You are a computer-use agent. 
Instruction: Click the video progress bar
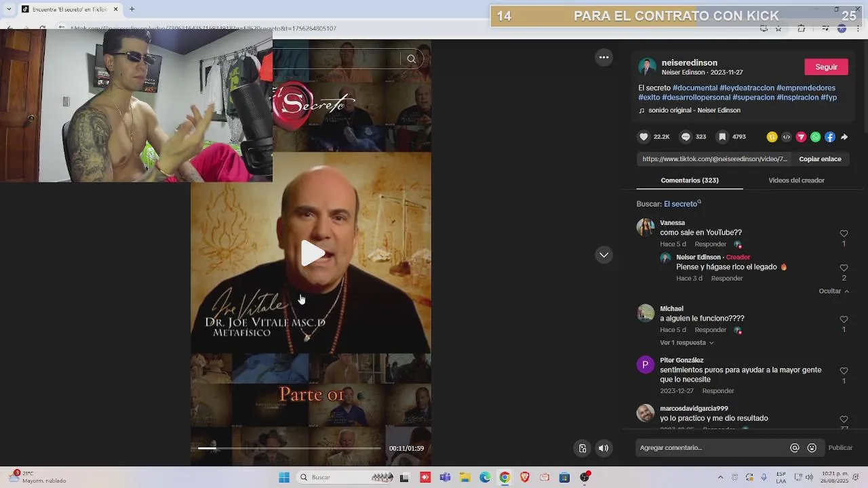290,448
